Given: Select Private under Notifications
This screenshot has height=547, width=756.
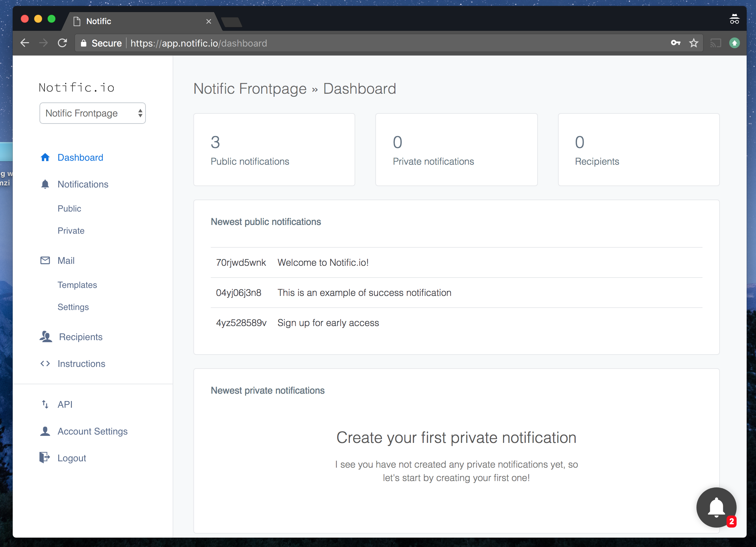Looking at the screenshot, I should (x=71, y=230).
